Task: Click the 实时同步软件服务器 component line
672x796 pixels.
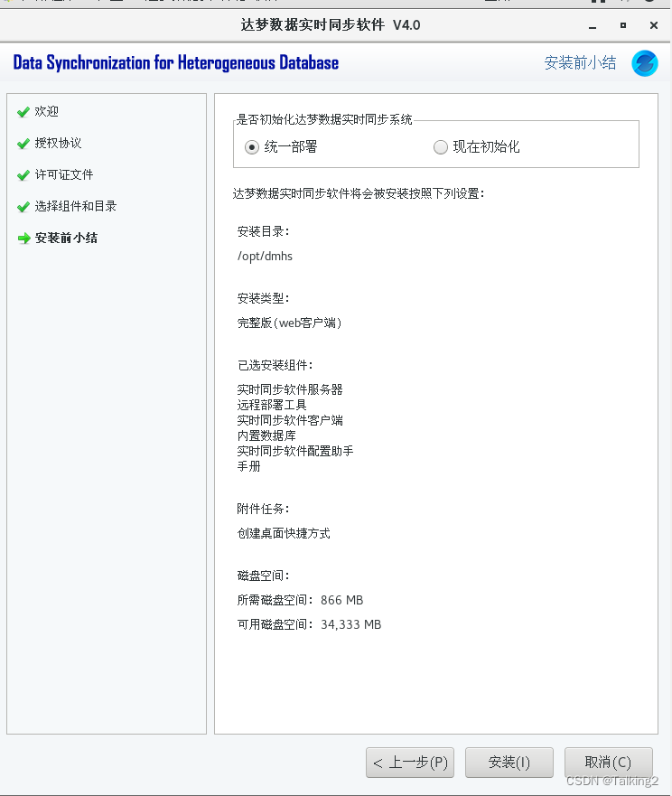Action: pos(290,390)
